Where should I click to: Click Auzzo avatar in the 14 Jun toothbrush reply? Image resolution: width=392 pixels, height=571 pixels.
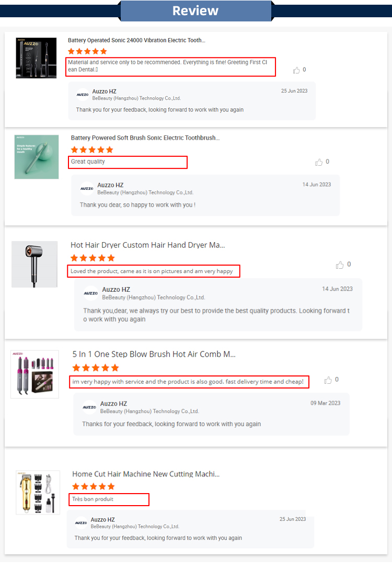[87, 189]
